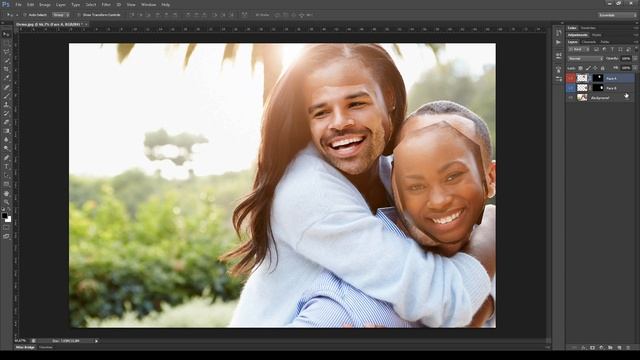Switch to the Swatches tab
This screenshot has width=640, height=360.
pyautogui.click(x=588, y=28)
